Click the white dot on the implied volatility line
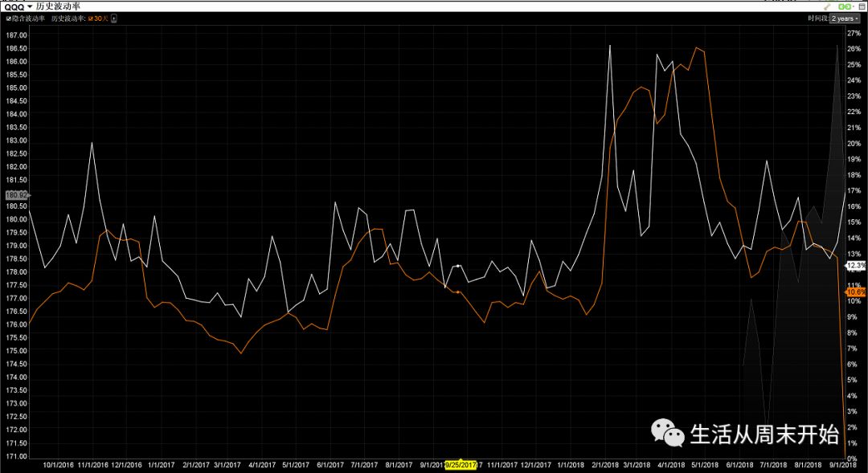 click(457, 266)
